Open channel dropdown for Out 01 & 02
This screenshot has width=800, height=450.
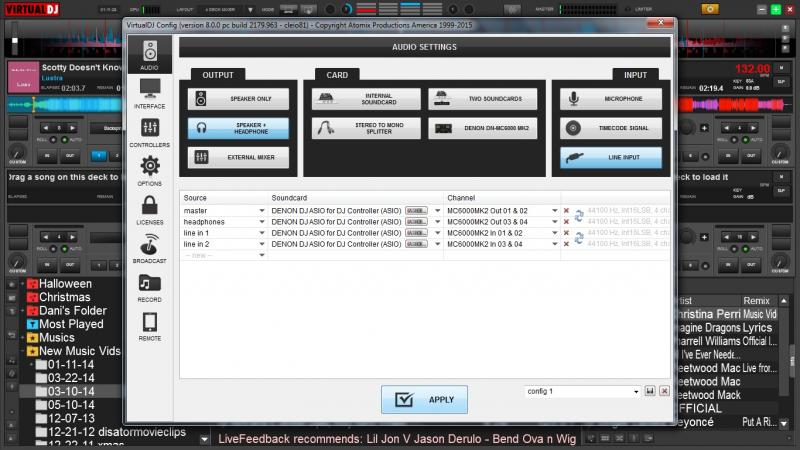click(555, 211)
